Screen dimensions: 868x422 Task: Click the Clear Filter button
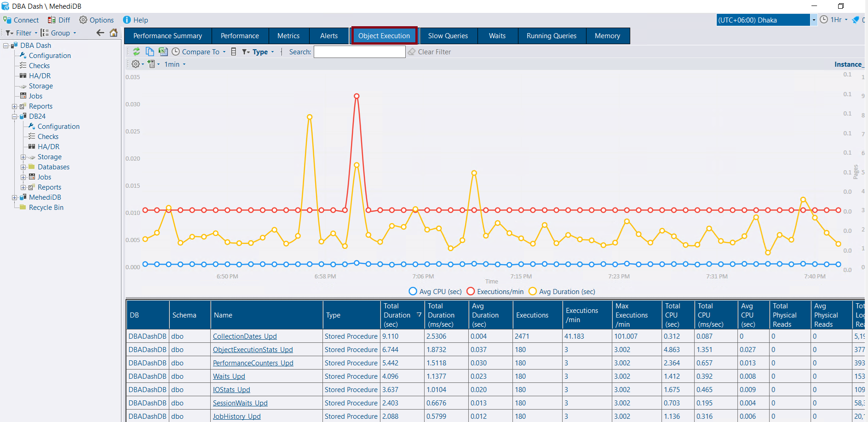(429, 52)
